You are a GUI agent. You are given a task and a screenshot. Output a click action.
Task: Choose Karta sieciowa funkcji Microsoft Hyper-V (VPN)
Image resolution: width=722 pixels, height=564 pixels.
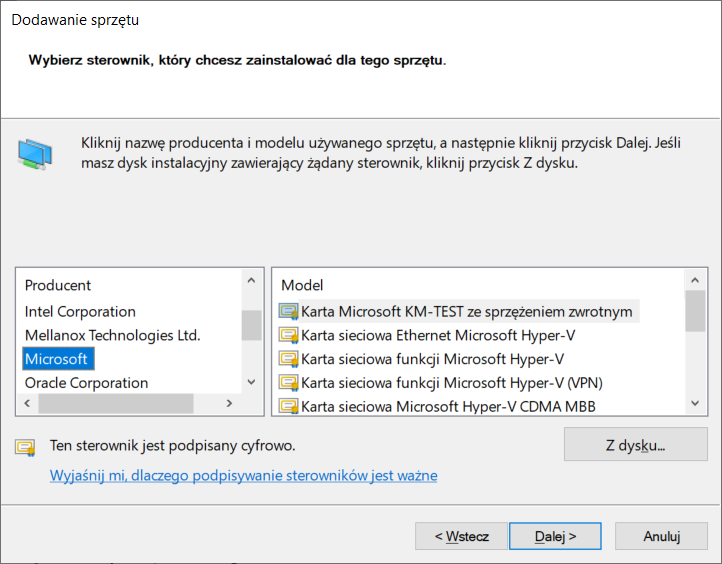452,383
